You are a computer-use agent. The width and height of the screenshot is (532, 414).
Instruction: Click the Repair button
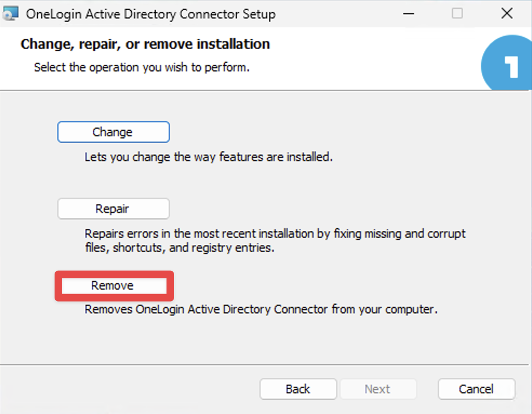pos(114,209)
